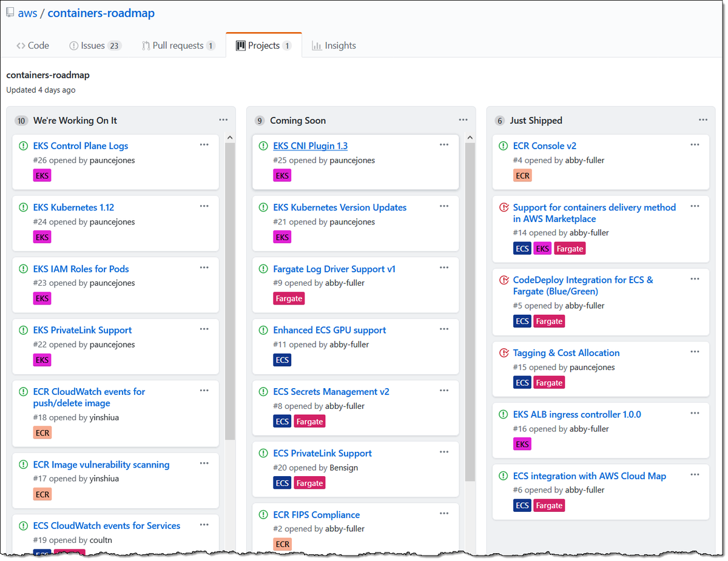
Task: Click the closed issue icon on Tagging & Cost Allocation
Action: point(503,353)
